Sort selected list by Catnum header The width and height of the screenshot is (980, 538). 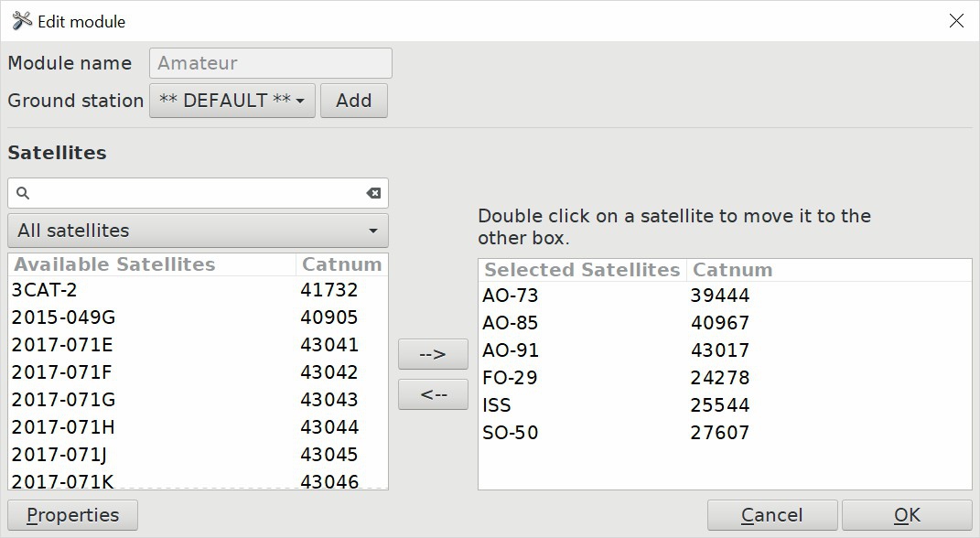[x=732, y=270]
